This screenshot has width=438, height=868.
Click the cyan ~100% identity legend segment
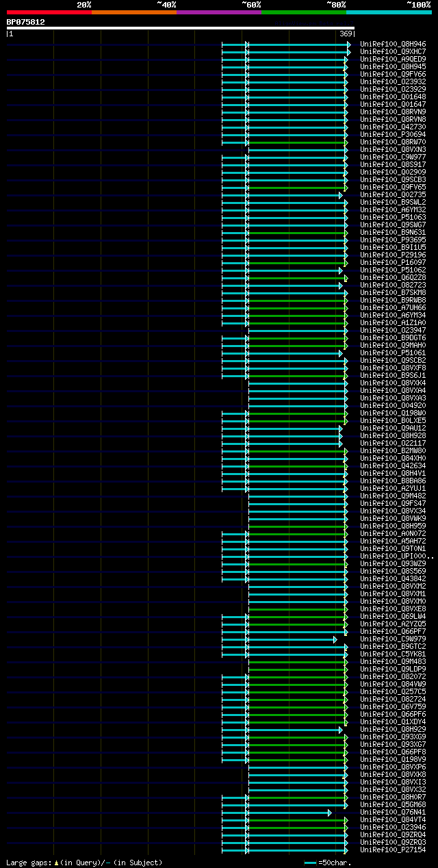(x=389, y=12)
